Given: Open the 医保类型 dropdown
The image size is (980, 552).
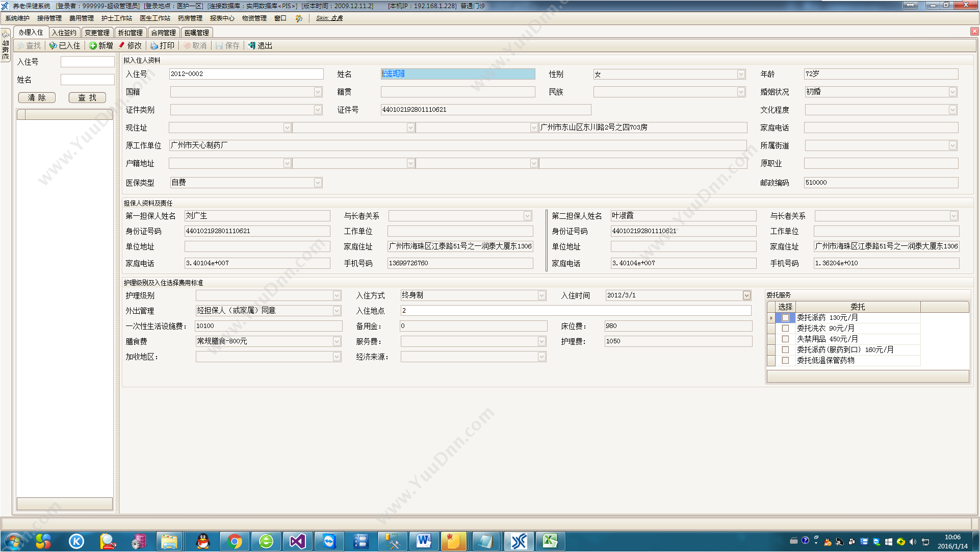Looking at the screenshot, I should (318, 183).
